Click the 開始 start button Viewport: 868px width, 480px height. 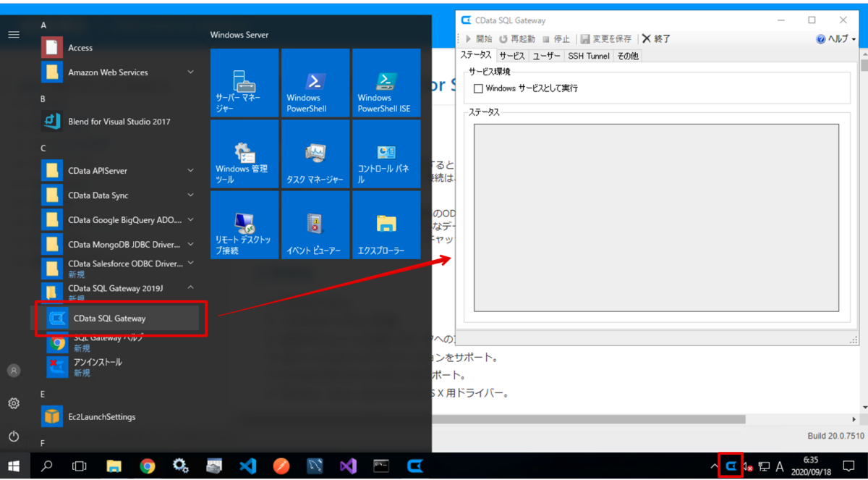(479, 39)
